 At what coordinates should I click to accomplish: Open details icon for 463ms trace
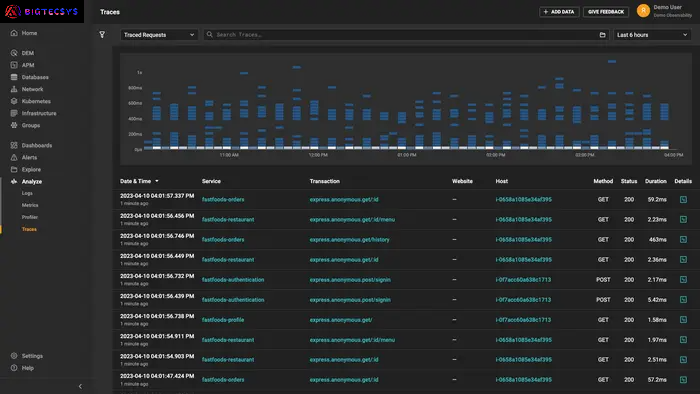[x=683, y=239]
